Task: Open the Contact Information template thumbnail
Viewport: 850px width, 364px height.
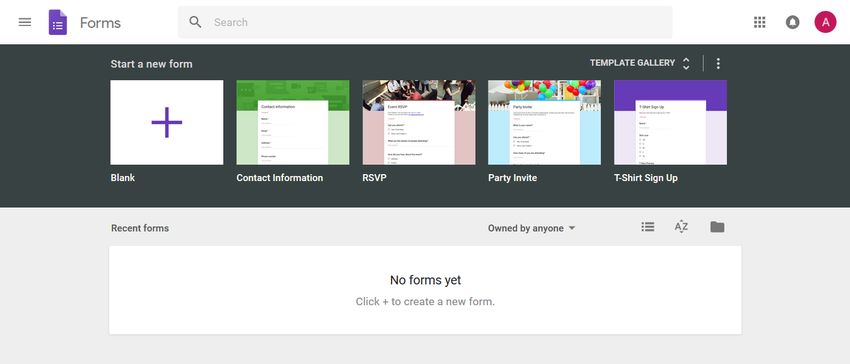Action: pos(293,122)
